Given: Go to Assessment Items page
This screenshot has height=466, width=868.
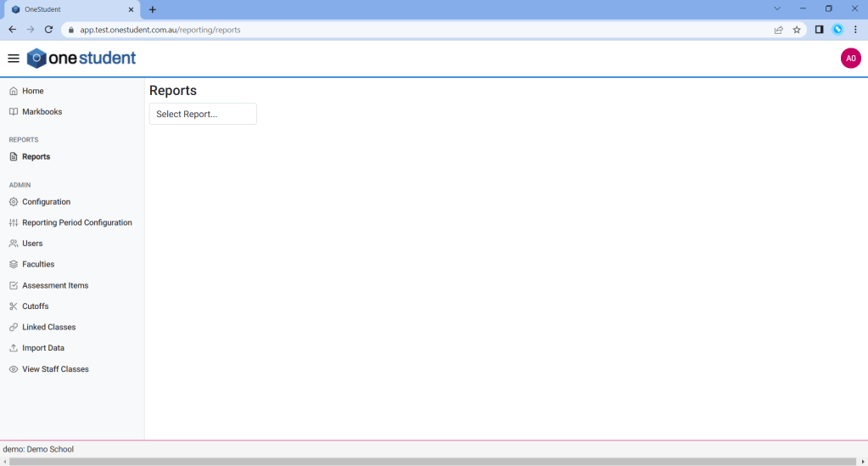Looking at the screenshot, I should pos(55,285).
